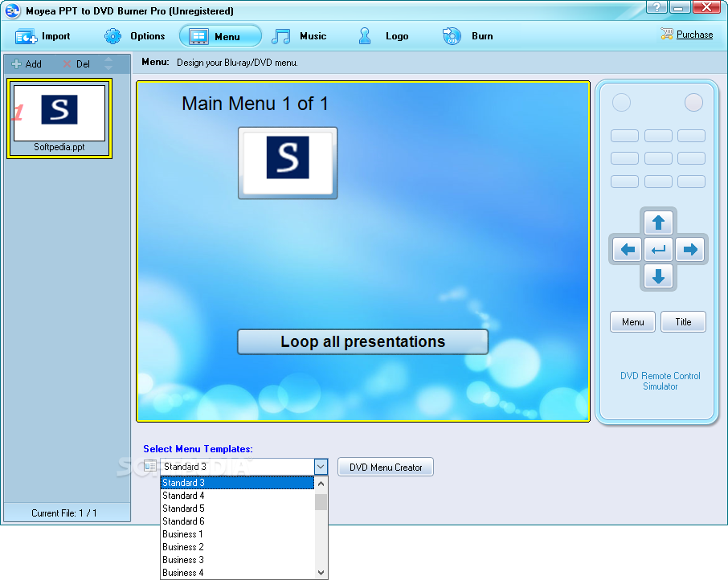The height and width of the screenshot is (580, 728).
Task: Click the top-right round remote button
Action: 693,103
